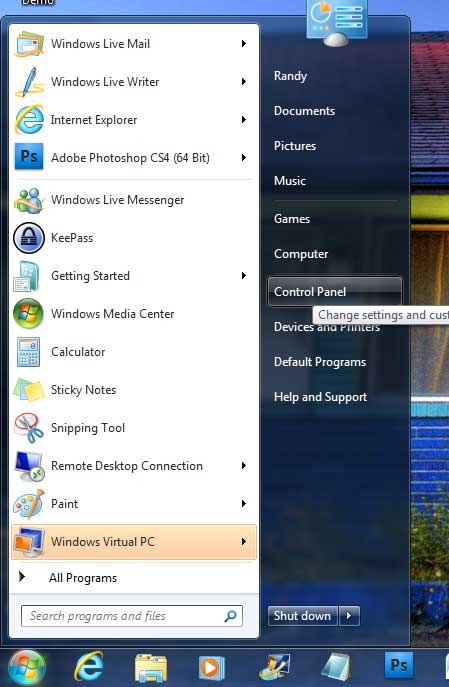Expand Getting Started jump list arrow
The width and height of the screenshot is (449, 687).
click(244, 276)
